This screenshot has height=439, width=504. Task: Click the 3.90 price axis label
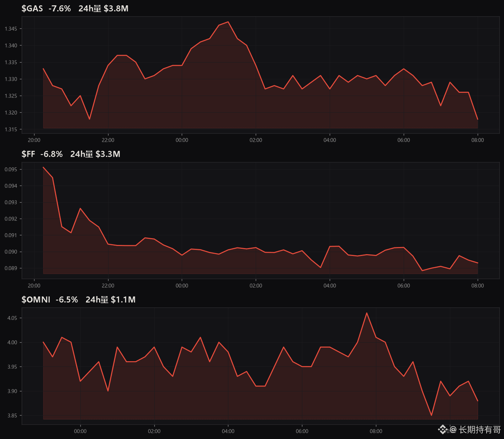(12, 391)
